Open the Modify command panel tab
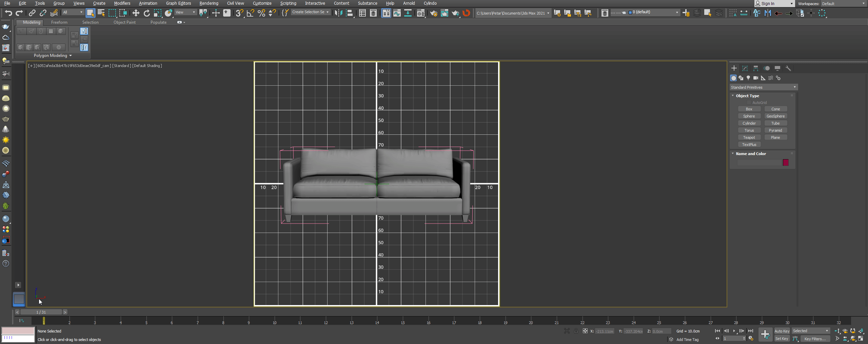The height and width of the screenshot is (344, 868). 745,68
